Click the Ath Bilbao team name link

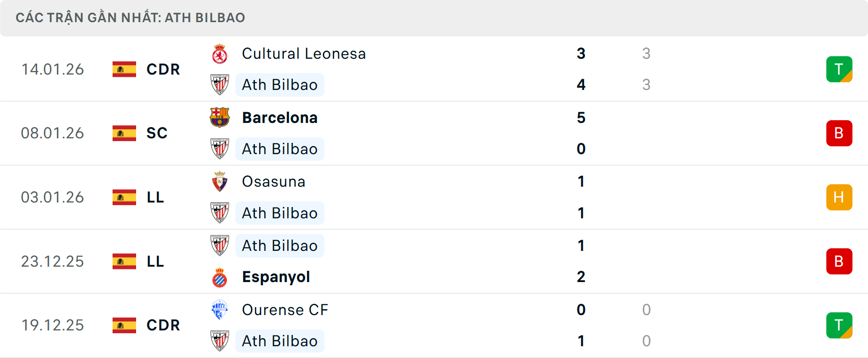(x=279, y=85)
